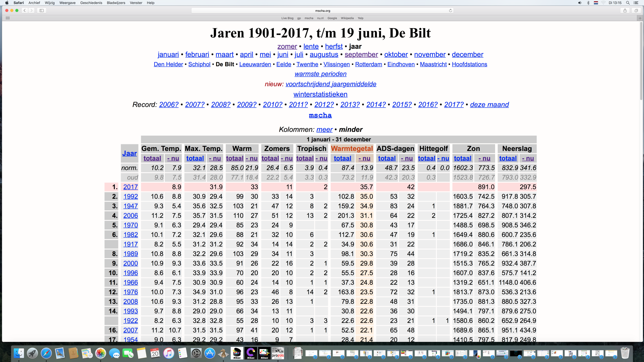Open App Store from the dock
The image size is (644, 362).
[x=210, y=353]
